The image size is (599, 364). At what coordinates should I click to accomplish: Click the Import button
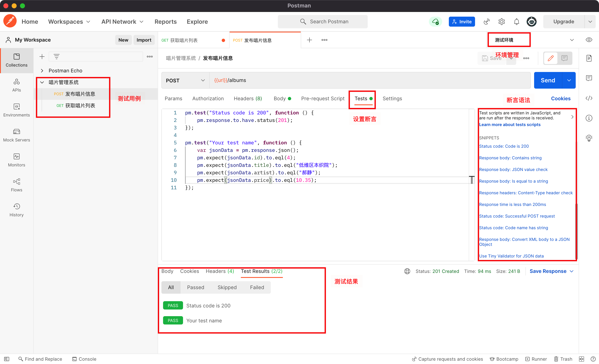point(144,40)
